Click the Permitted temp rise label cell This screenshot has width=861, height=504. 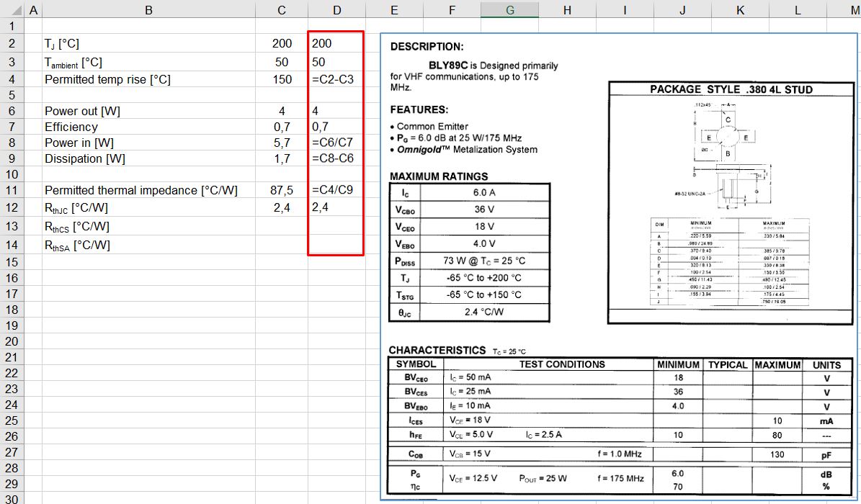(x=108, y=79)
